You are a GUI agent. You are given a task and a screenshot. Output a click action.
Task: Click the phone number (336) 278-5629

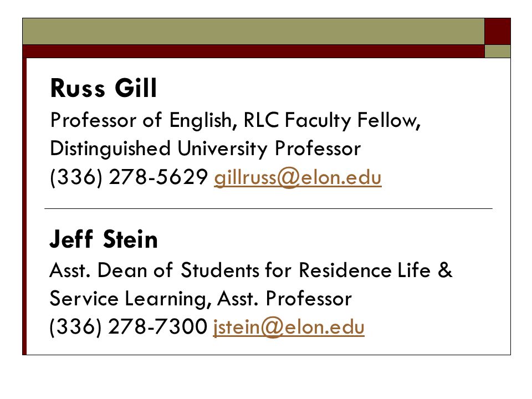tap(129, 177)
